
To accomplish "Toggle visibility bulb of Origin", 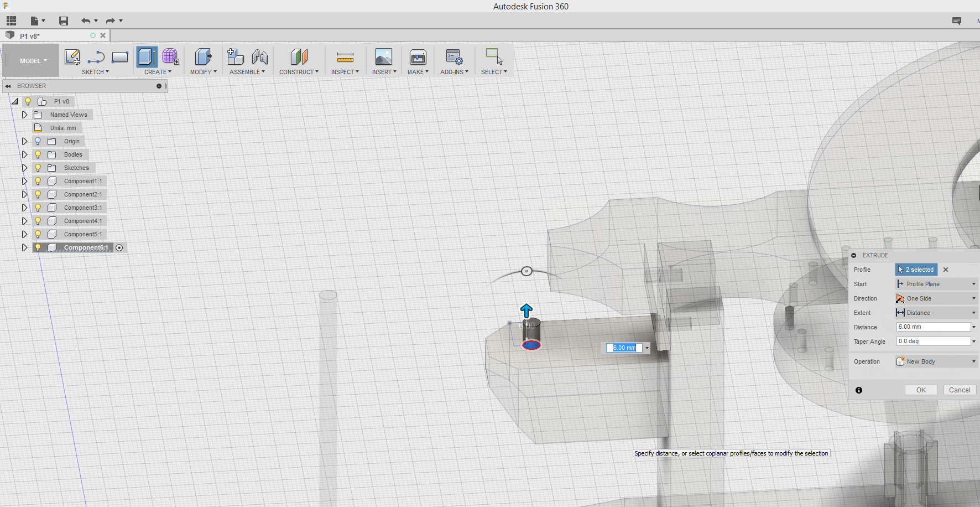I will pos(38,141).
